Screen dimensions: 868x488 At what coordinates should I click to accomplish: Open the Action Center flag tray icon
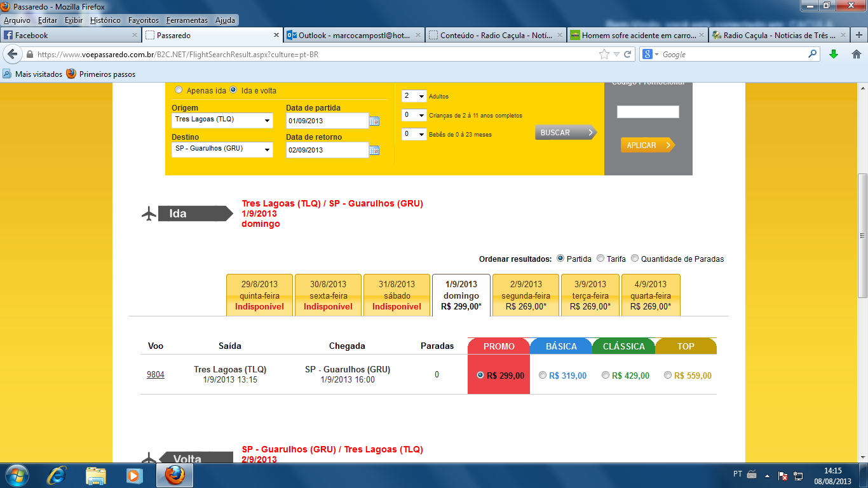tap(783, 475)
